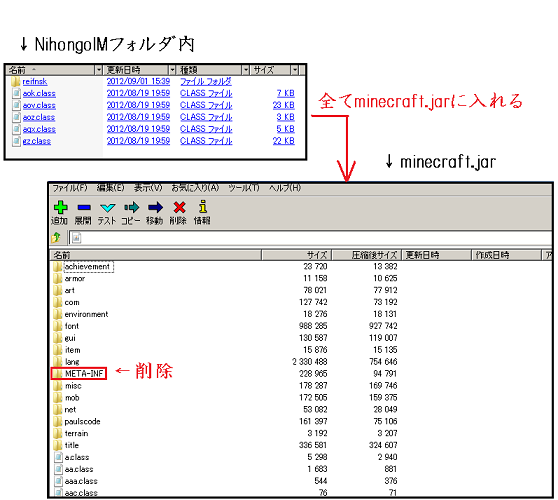558x500 pixels.
Task: Select the aac.class file
Action: tap(81, 493)
